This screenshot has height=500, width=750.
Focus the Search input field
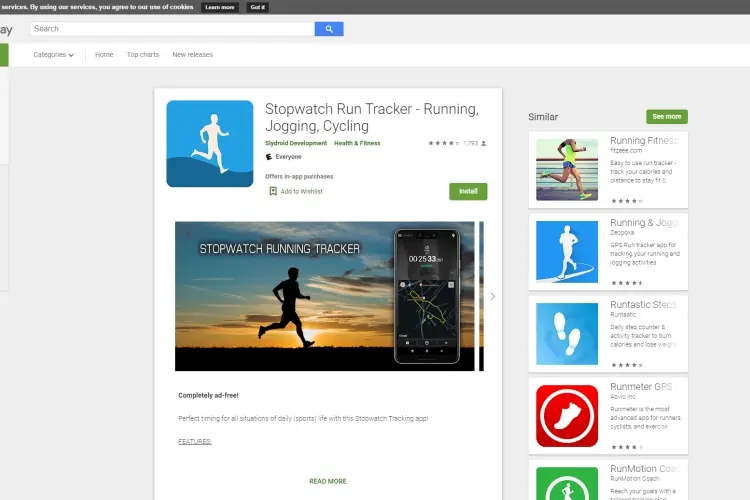tap(172, 29)
